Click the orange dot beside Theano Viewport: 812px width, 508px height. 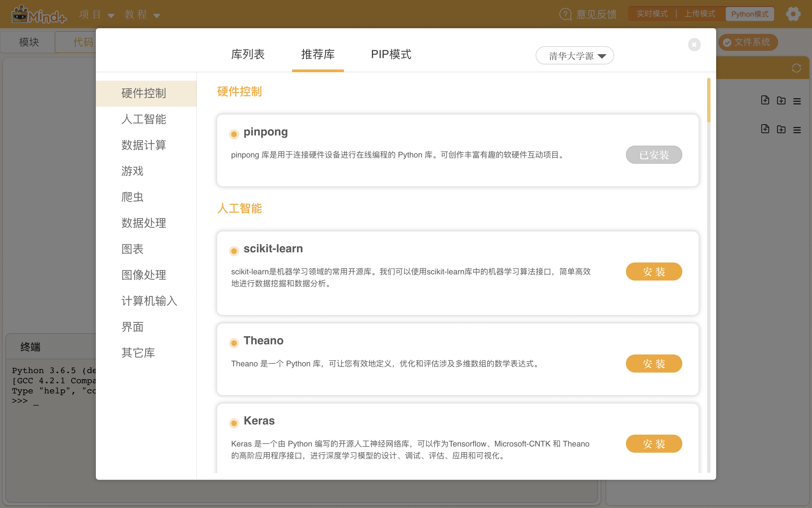pyautogui.click(x=234, y=343)
